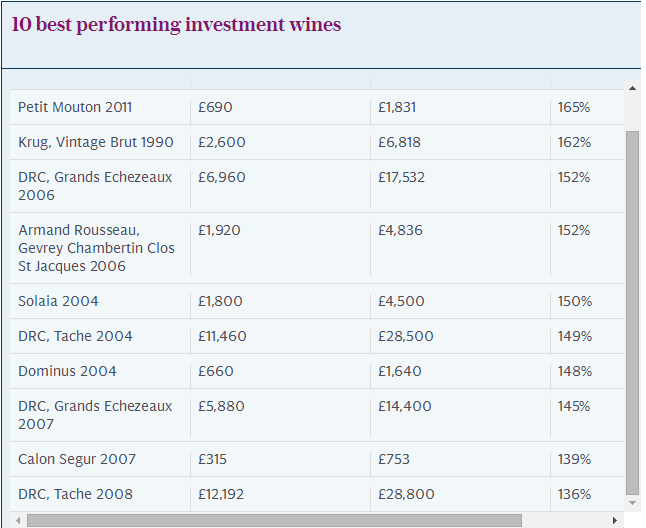This screenshot has width=646, height=528.
Task: Select the '139%' percentage cell
Action: tap(587, 459)
